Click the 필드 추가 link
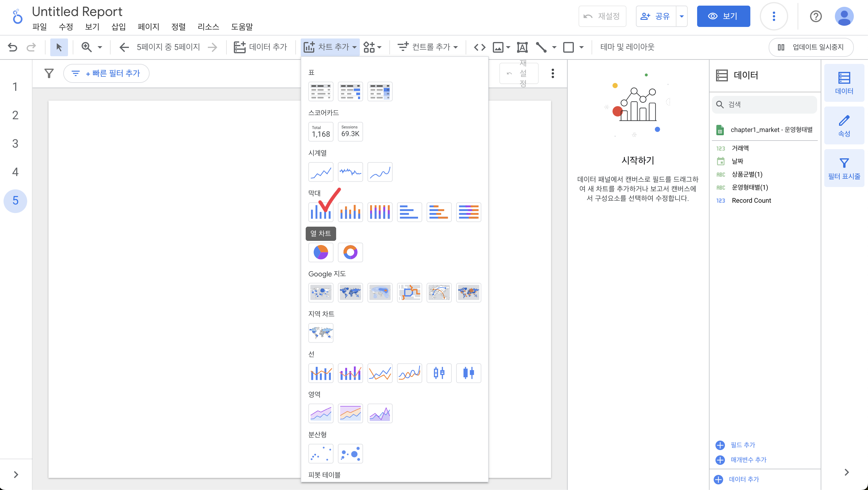The width and height of the screenshot is (868, 490). [x=742, y=445]
